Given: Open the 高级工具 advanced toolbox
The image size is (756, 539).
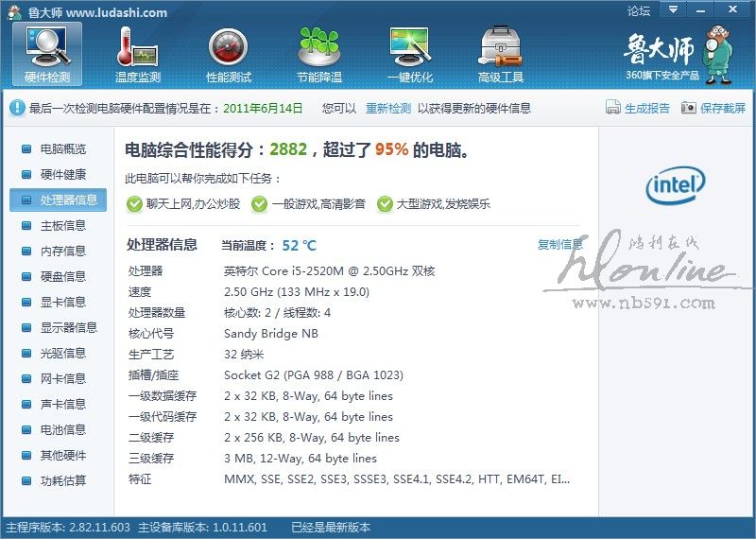Looking at the screenshot, I should pos(501,55).
